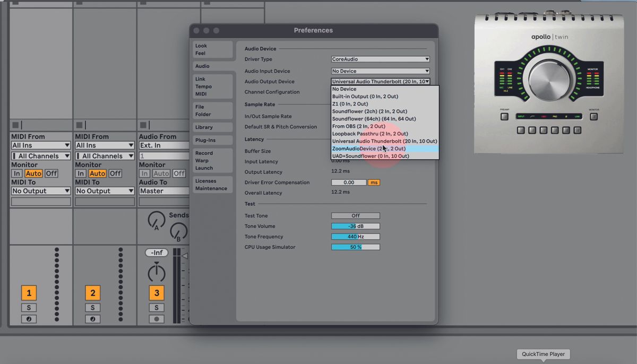Click the clip stop square above track 3
Viewport: 637px width, 364px height.
click(143, 125)
